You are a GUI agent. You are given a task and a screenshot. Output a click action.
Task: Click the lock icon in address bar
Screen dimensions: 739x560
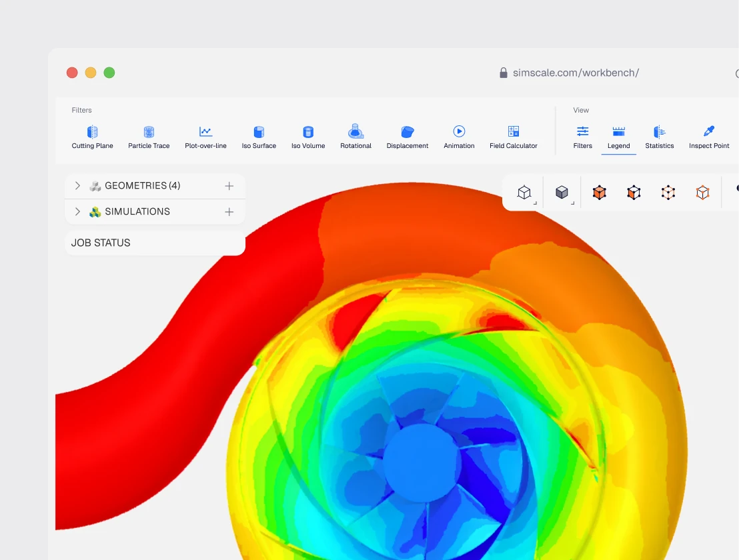tap(504, 73)
